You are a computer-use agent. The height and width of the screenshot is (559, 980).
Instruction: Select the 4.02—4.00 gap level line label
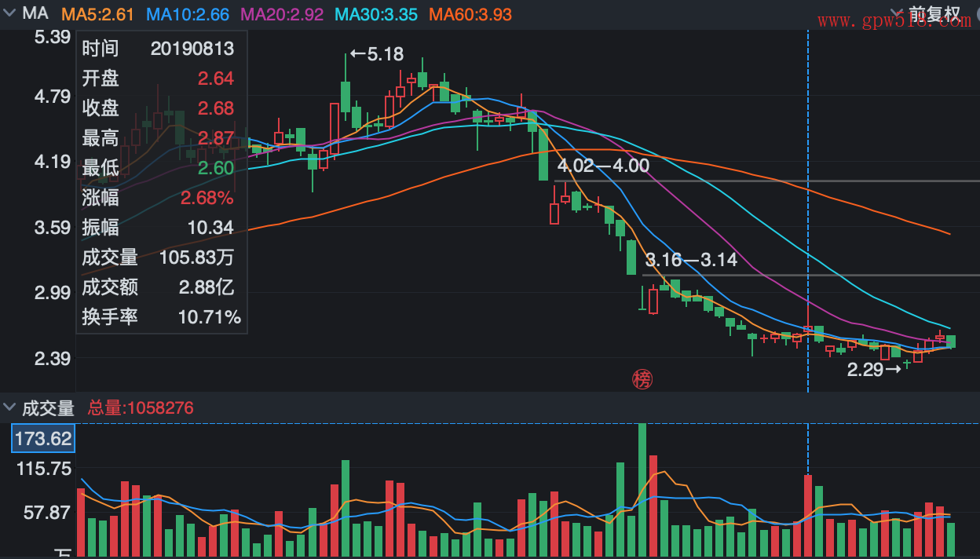coord(603,166)
